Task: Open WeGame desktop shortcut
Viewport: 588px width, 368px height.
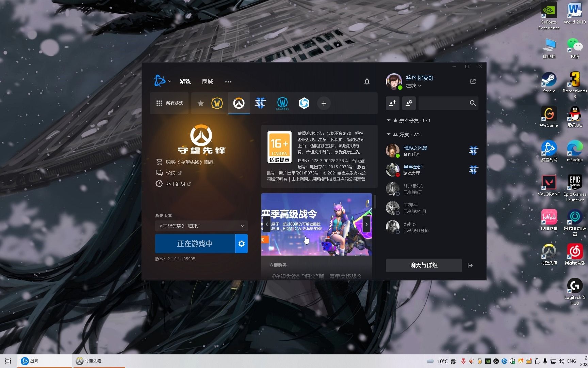Action: click(549, 117)
